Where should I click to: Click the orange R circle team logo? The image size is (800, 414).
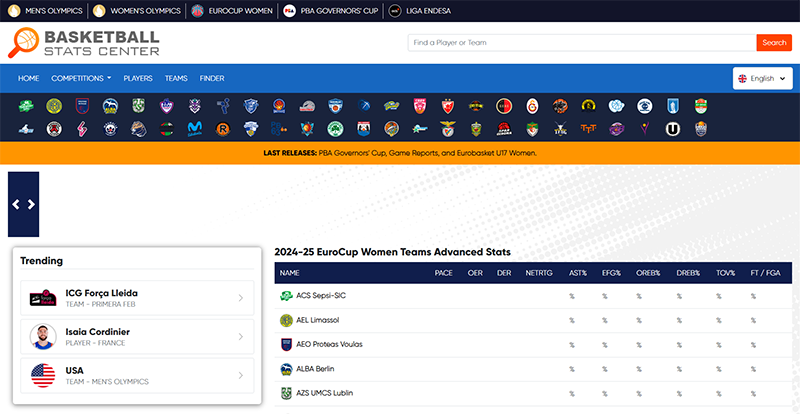point(223,129)
